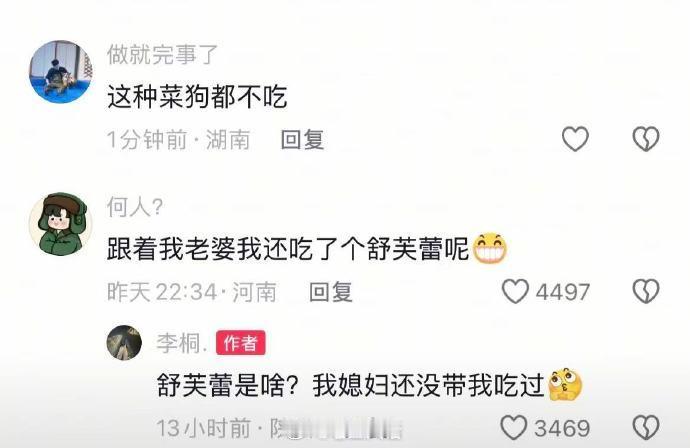
Task: Open username 做就完事了
Action: [162, 55]
